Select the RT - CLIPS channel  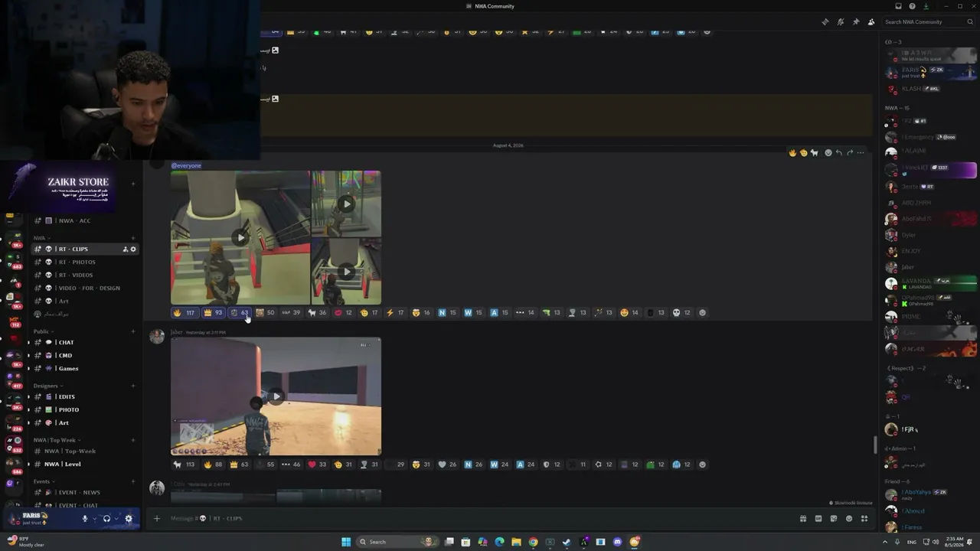(x=84, y=249)
